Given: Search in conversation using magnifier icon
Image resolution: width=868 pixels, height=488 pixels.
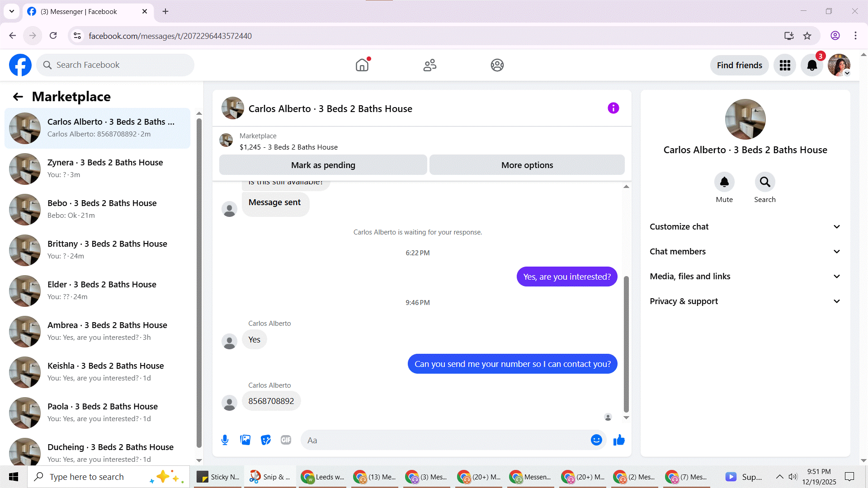Looking at the screenshot, I should tap(764, 182).
